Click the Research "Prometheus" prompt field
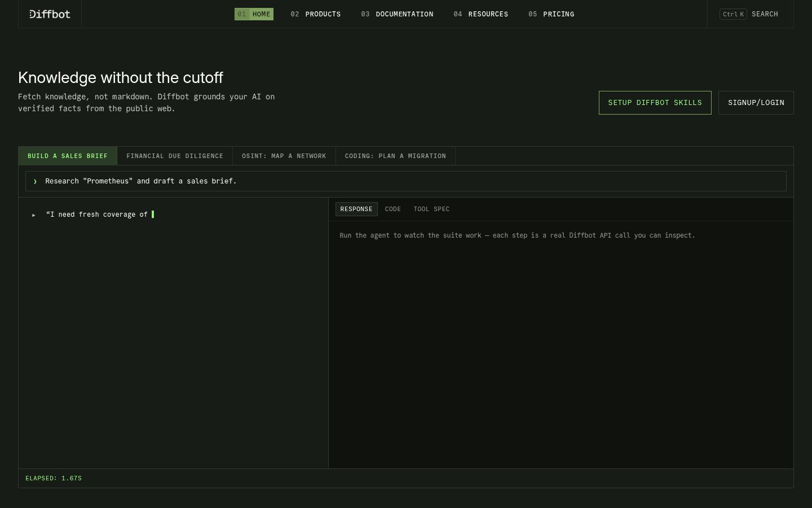 click(406, 181)
